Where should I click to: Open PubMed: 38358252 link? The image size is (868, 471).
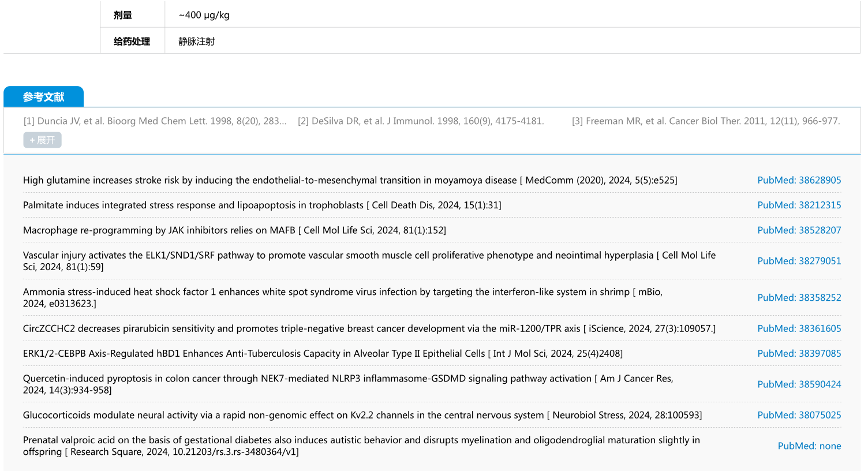[799, 297]
